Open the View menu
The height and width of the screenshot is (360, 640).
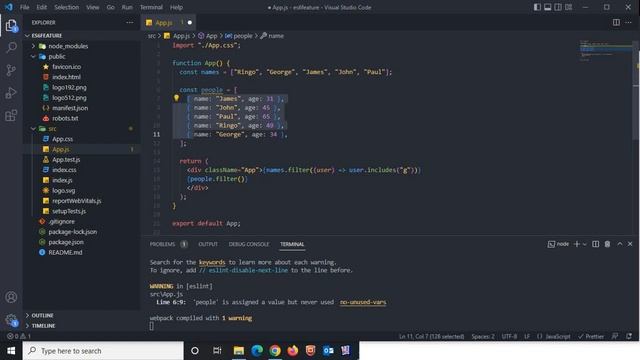click(93, 7)
